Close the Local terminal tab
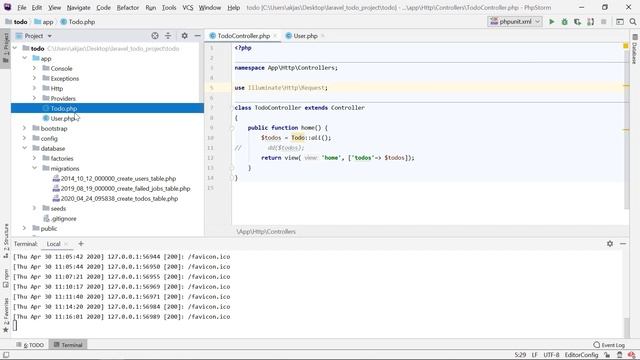 click(67, 244)
